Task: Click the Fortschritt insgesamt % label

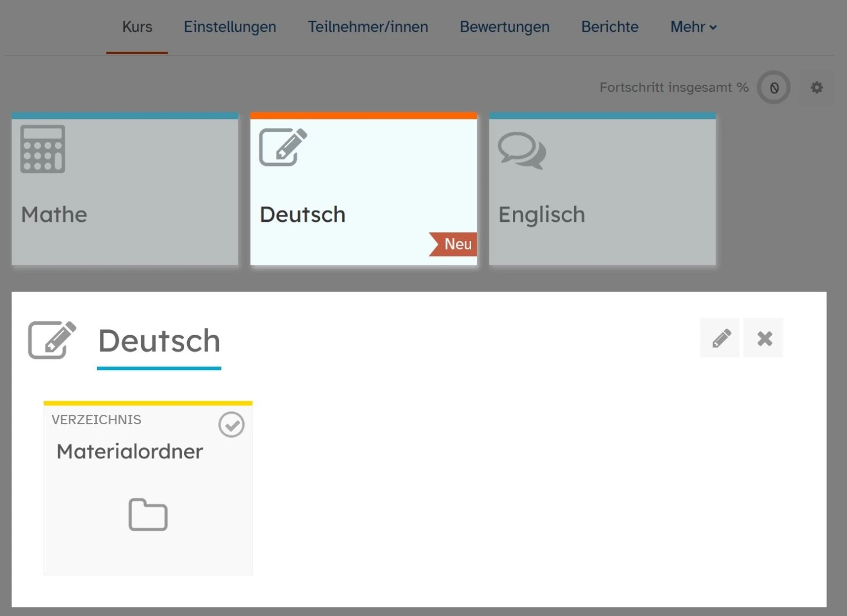Action: pyautogui.click(x=674, y=88)
